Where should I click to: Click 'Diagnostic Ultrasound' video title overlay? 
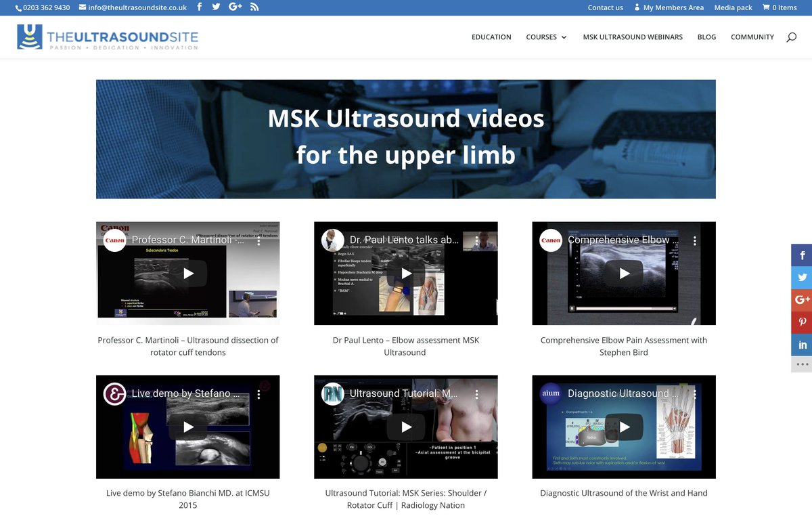point(623,394)
